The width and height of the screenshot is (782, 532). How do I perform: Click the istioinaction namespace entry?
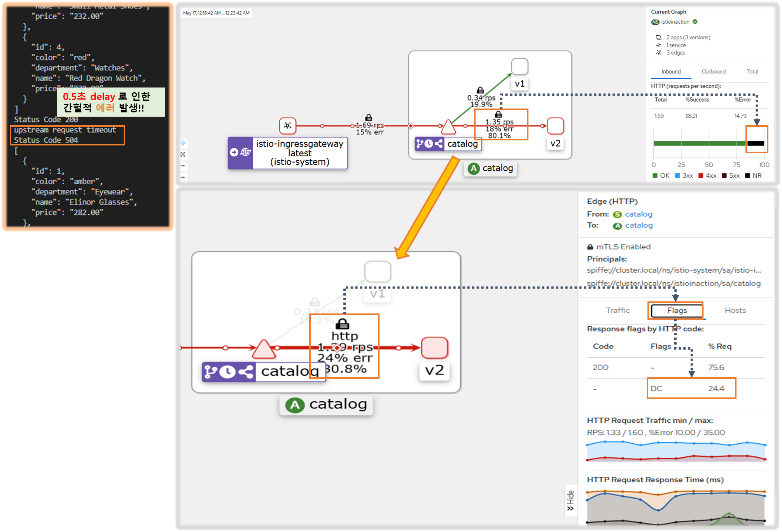pos(675,22)
